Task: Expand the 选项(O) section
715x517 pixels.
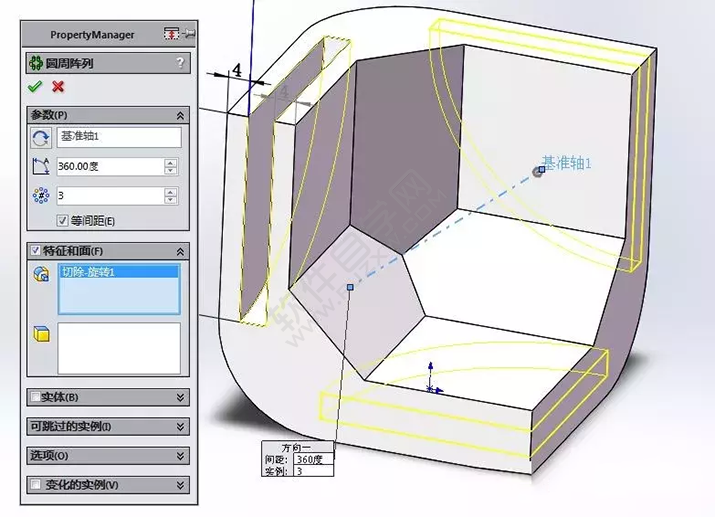Action: tap(180, 455)
